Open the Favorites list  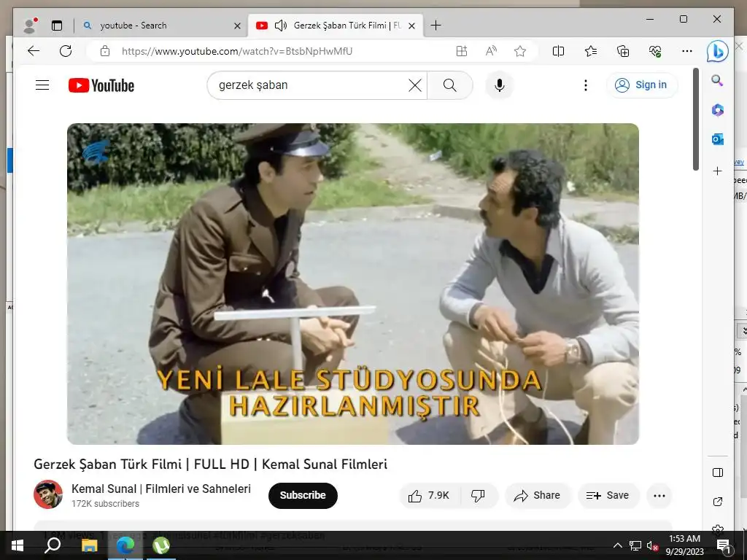pyautogui.click(x=591, y=51)
